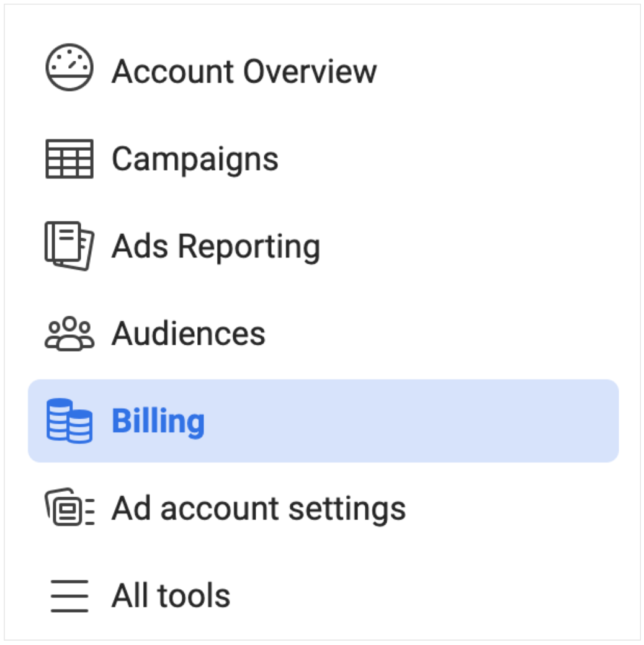Expand the All tools text label

coord(171,595)
